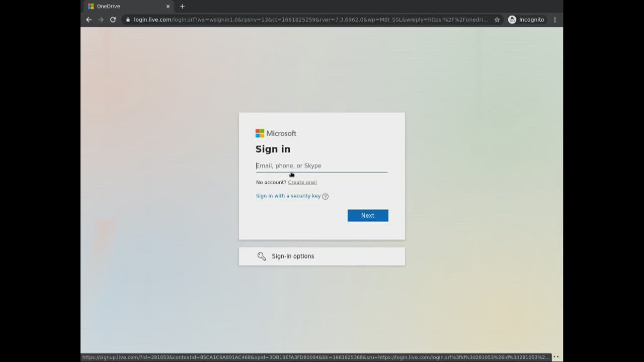Go back using the browser back arrow
This screenshot has width=644, height=362.
coord(89,20)
